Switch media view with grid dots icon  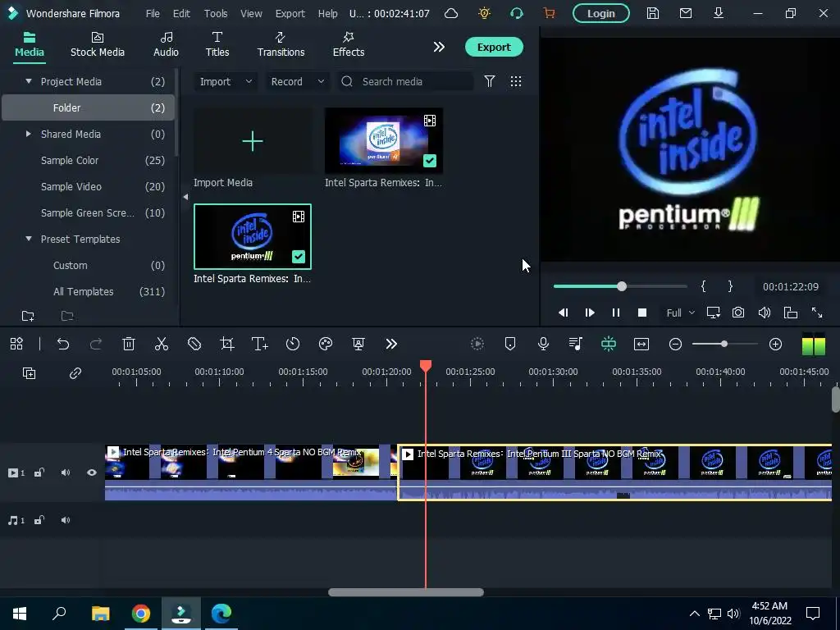click(x=516, y=81)
